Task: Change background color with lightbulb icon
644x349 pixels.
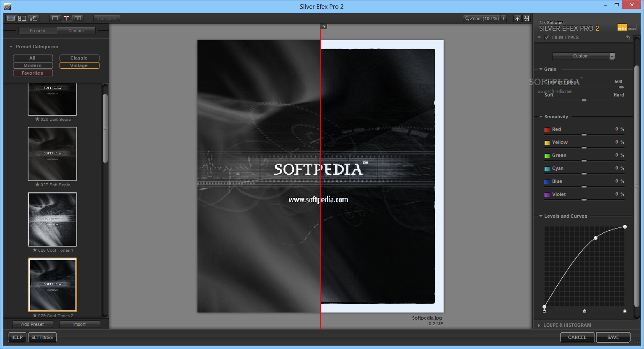Action: pyautogui.click(x=517, y=18)
